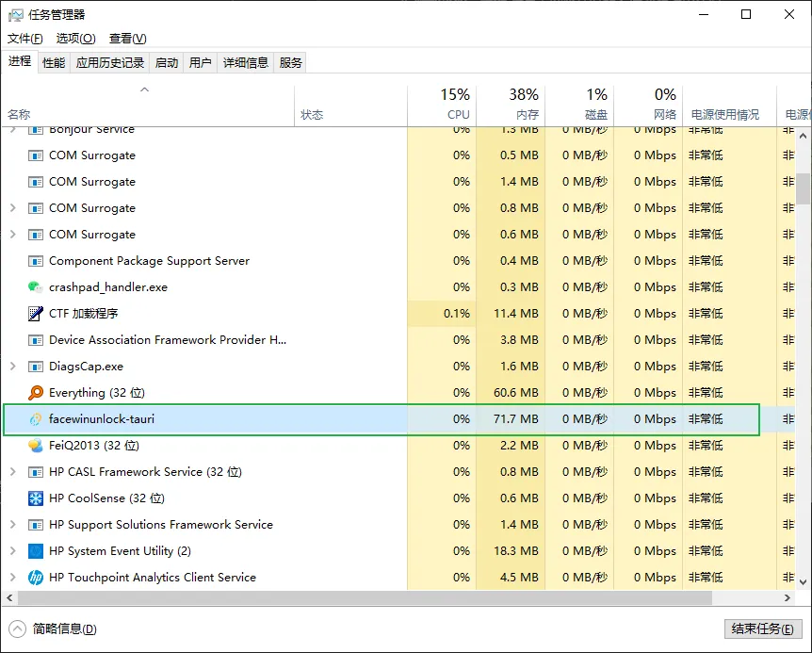Screen dimensions: 812x653
Task: Click the 0.1% CPU value
Action: [x=457, y=313]
